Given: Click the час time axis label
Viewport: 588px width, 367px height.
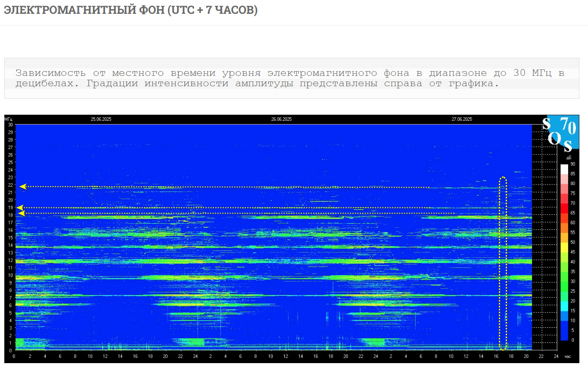Looking at the screenshot, I should point(568,356).
